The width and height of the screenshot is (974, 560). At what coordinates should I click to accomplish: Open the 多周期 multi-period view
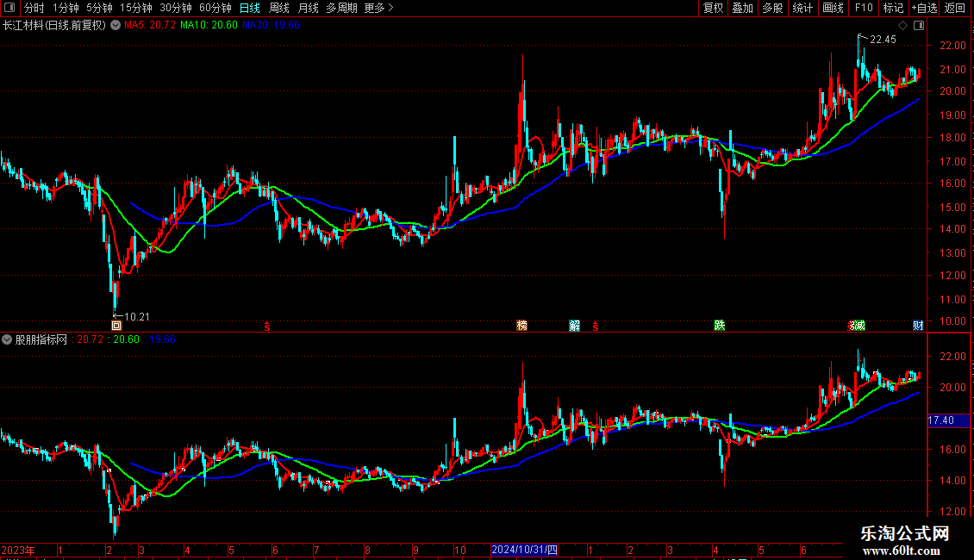[341, 8]
